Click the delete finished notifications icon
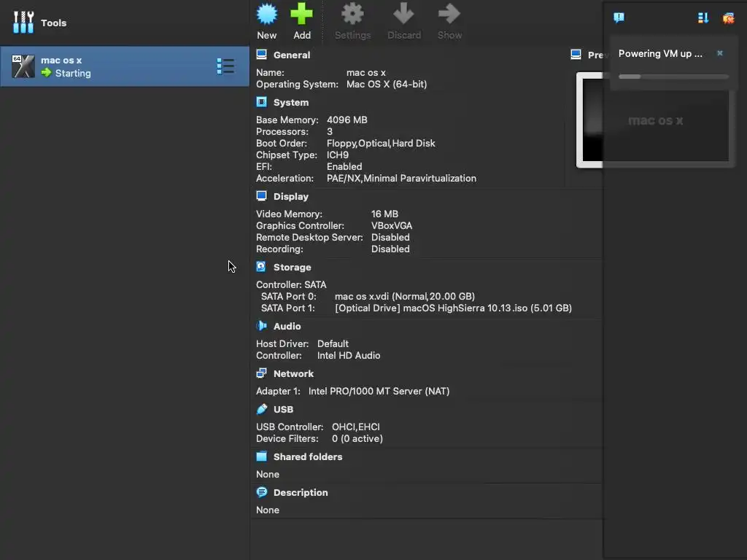The image size is (747, 560). (x=729, y=18)
